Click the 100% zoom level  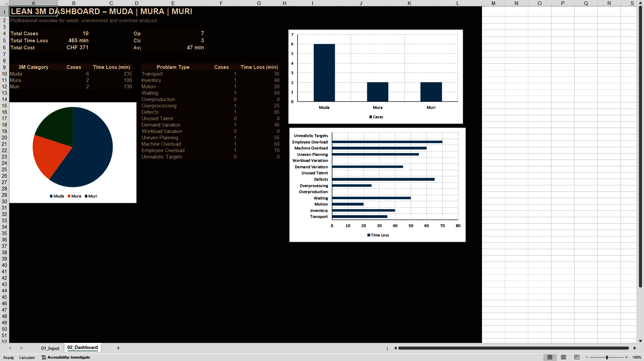click(637, 357)
